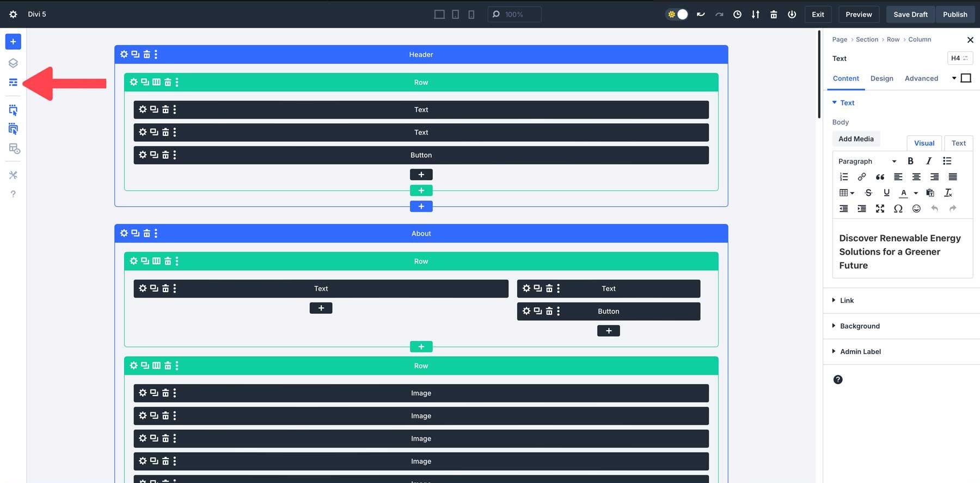Open the Paragraph format dropdown
This screenshot has height=483, width=980.
click(x=867, y=161)
